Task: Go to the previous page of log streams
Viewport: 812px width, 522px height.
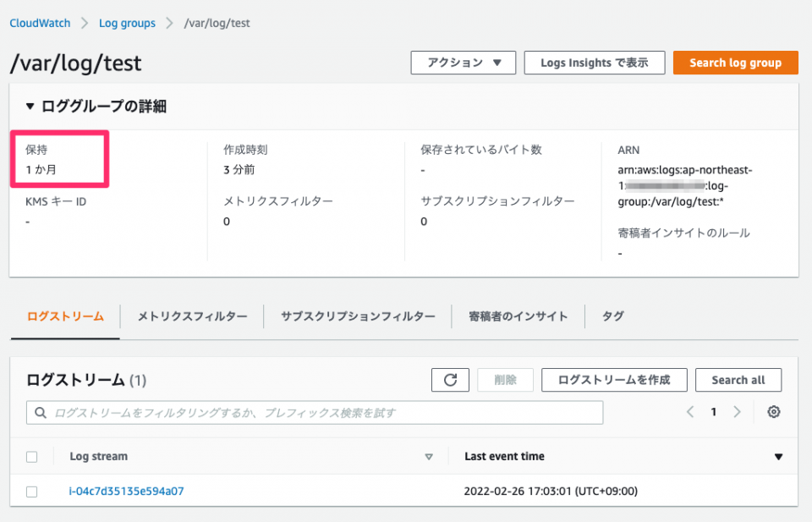Action: tap(691, 412)
